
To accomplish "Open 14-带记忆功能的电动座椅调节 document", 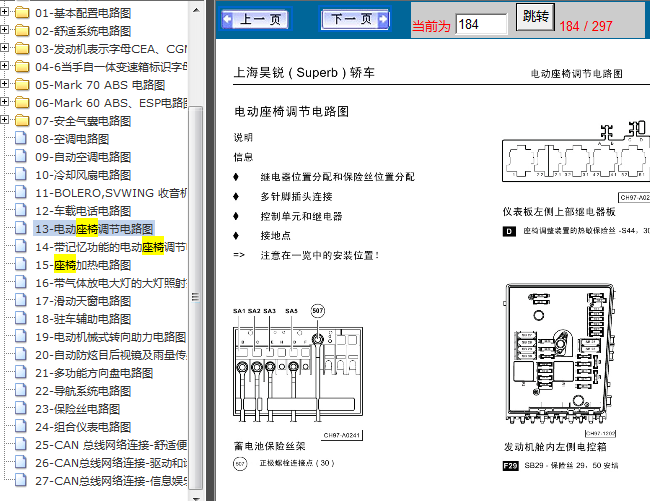I will pyautogui.click(x=111, y=247).
